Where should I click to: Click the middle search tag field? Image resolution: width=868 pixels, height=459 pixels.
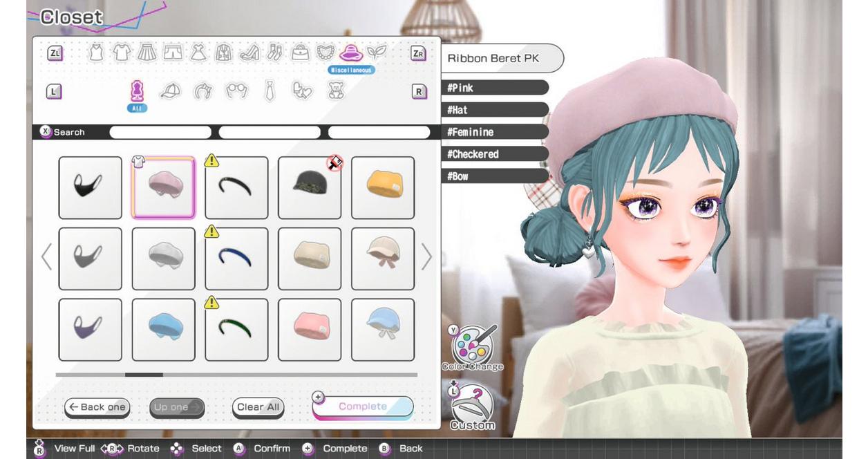tap(270, 132)
